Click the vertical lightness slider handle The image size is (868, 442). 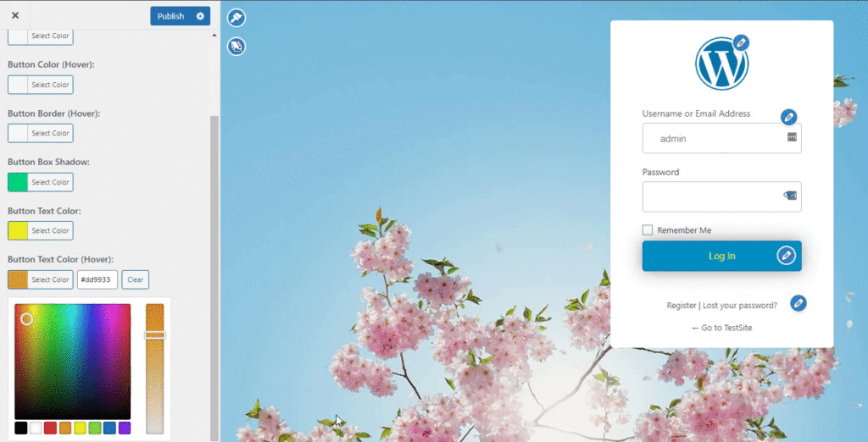click(x=155, y=334)
